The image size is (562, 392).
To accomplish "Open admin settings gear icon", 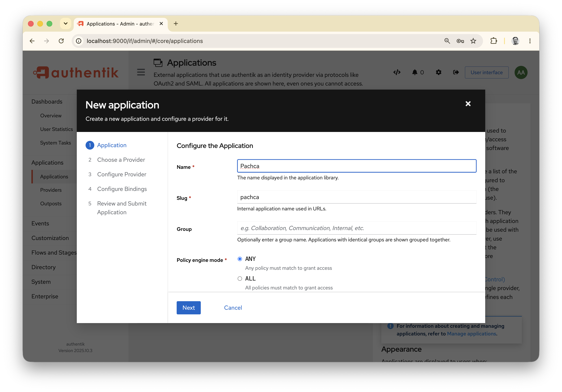I will click(438, 72).
